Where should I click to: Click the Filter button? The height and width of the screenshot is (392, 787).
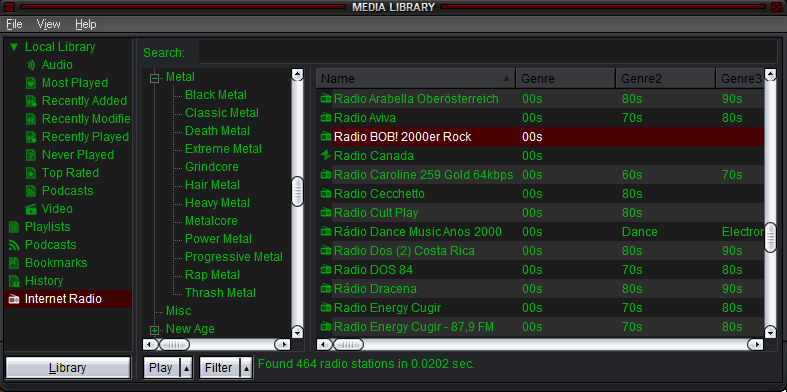(220, 368)
